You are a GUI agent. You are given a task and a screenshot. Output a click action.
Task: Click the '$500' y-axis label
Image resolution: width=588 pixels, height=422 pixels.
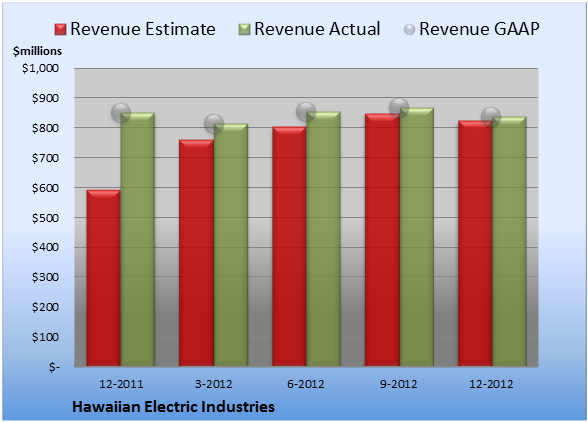(45, 218)
